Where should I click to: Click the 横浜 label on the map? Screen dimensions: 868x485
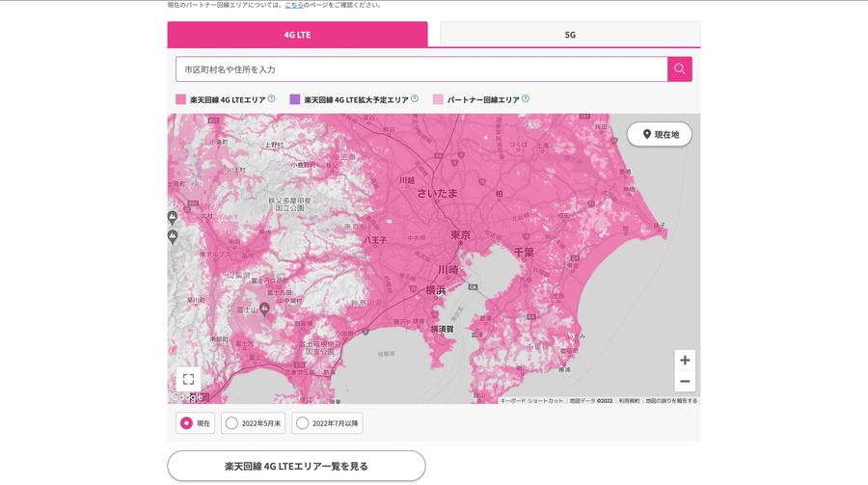click(x=436, y=289)
